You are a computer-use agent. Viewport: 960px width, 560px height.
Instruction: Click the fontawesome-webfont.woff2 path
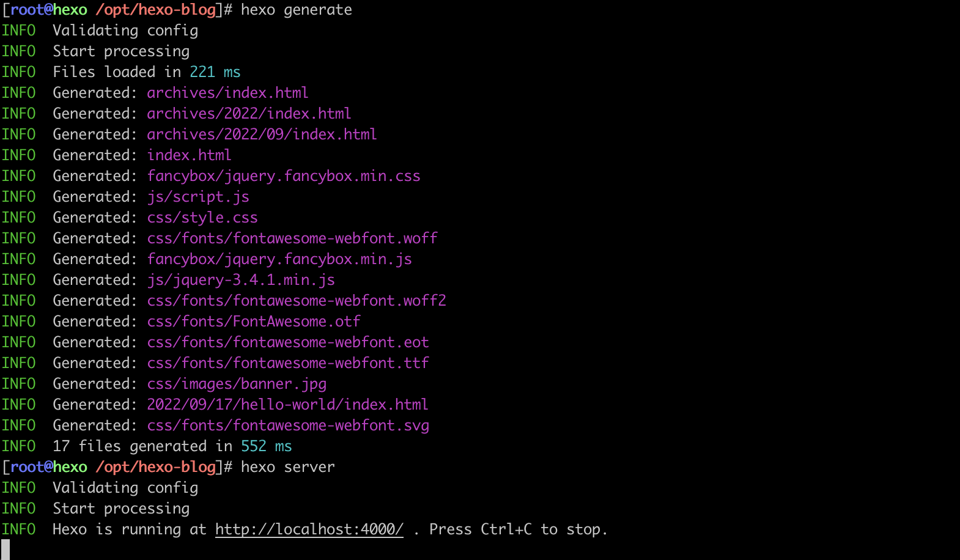[x=296, y=301]
